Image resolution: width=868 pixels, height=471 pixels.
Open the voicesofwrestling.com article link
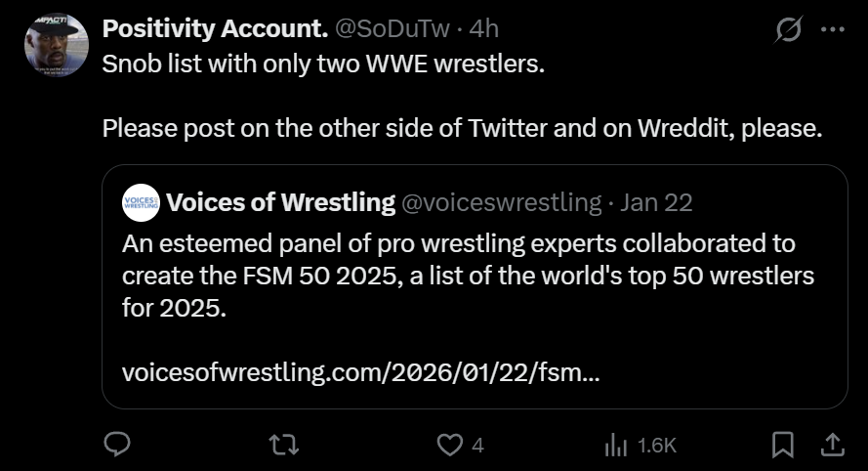(361, 372)
